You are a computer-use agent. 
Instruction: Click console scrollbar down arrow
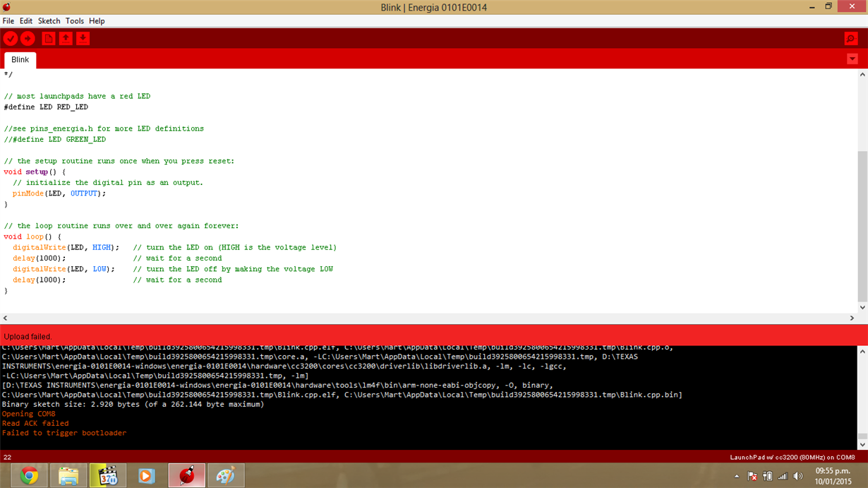(862, 445)
